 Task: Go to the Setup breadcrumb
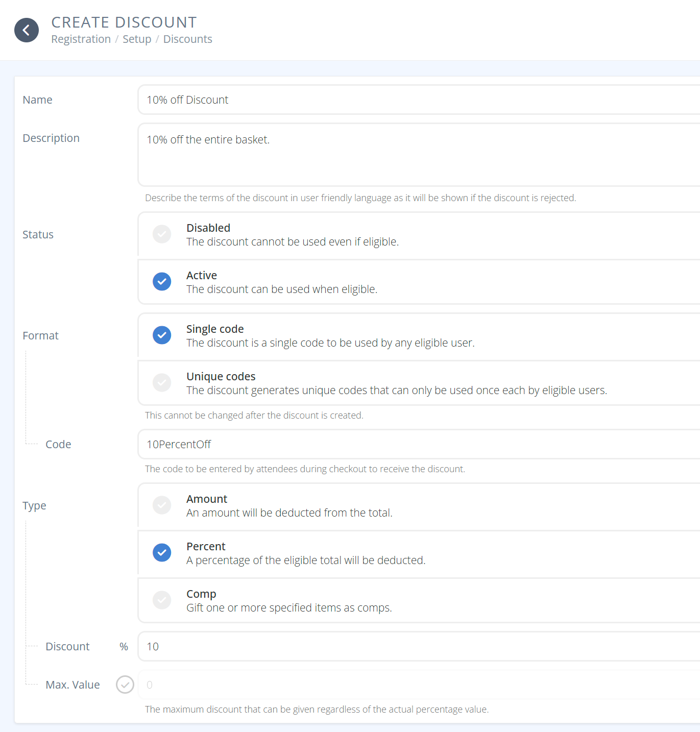pyautogui.click(x=137, y=39)
